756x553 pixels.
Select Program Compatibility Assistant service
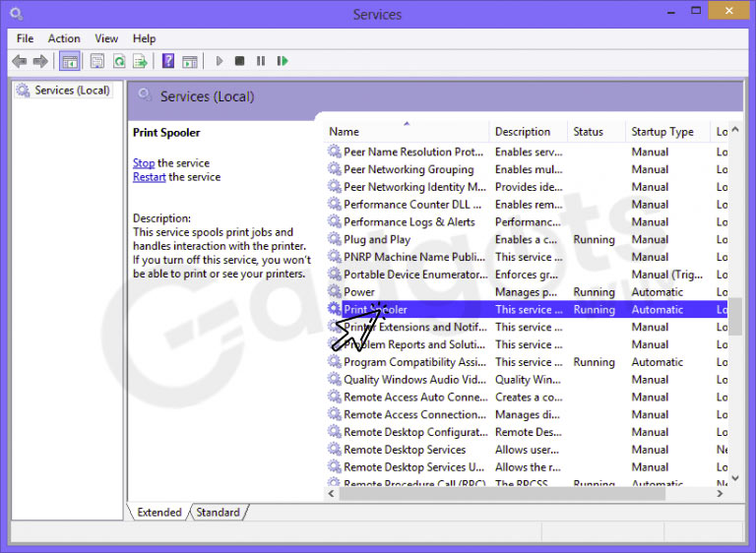[526, 361]
